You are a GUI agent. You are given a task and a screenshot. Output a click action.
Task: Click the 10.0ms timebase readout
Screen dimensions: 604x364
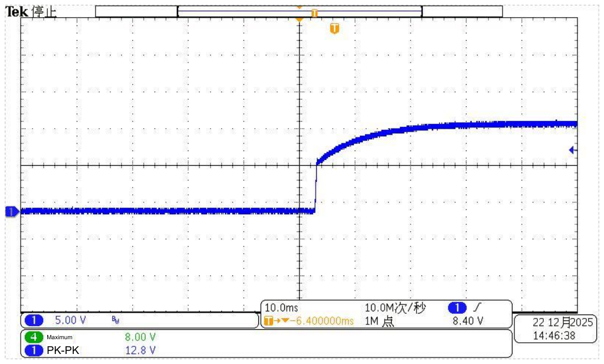point(281,308)
